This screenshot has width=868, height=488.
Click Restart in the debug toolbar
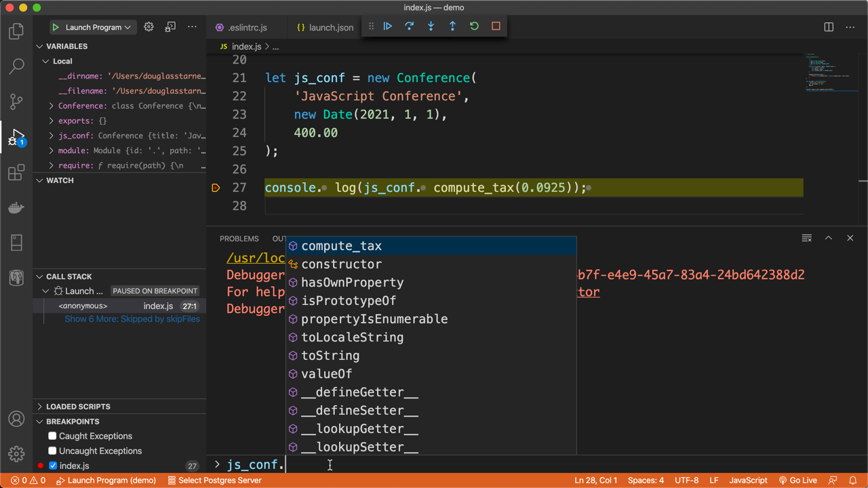[x=475, y=26]
